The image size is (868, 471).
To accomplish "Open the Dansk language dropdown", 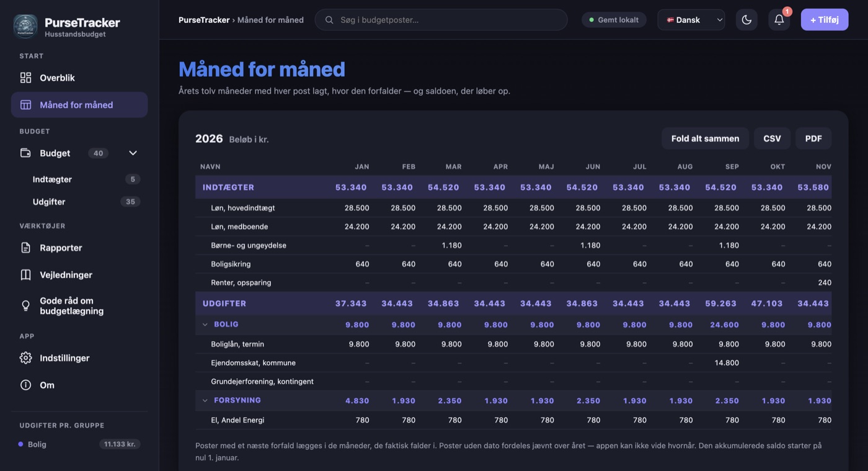I will (691, 20).
